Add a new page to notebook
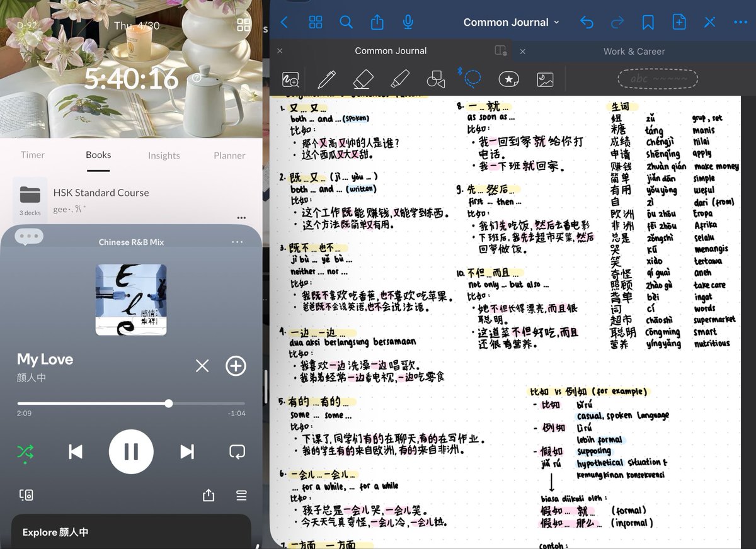This screenshot has height=549, width=756. coord(679,23)
